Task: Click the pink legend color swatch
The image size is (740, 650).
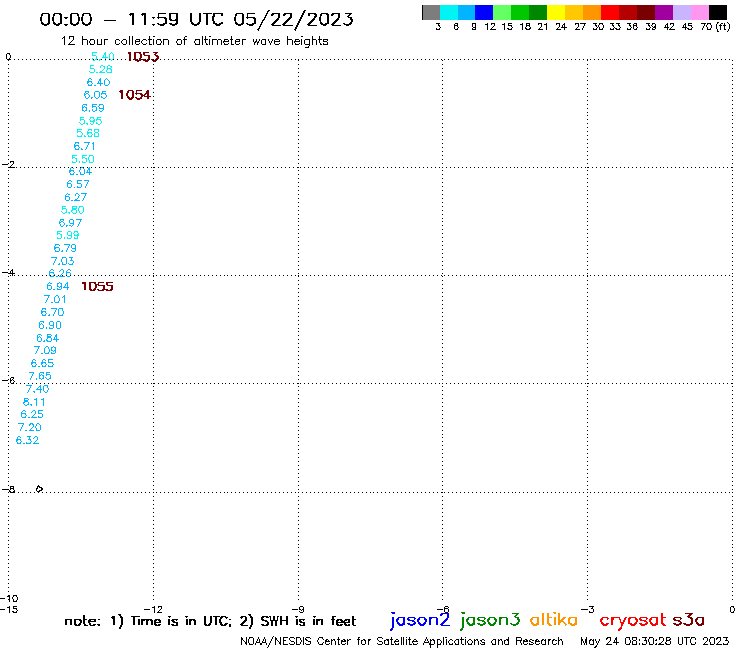Action: tap(699, 12)
